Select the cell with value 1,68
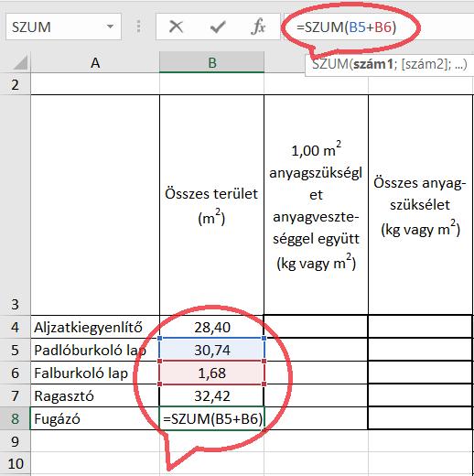The height and width of the screenshot is (476, 474). pos(211,373)
